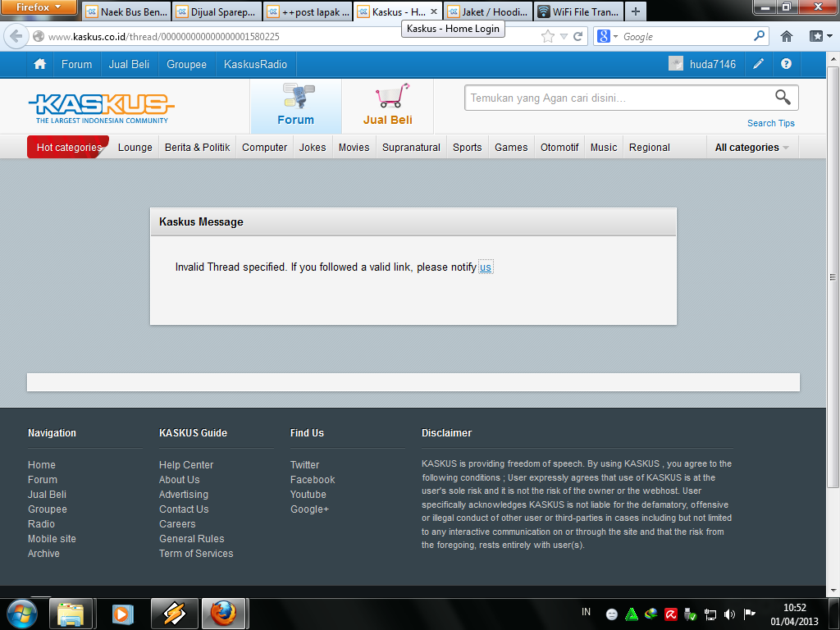Switch to the Naek Bus Ben... tab
This screenshot has height=630, width=840.
pos(126,11)
